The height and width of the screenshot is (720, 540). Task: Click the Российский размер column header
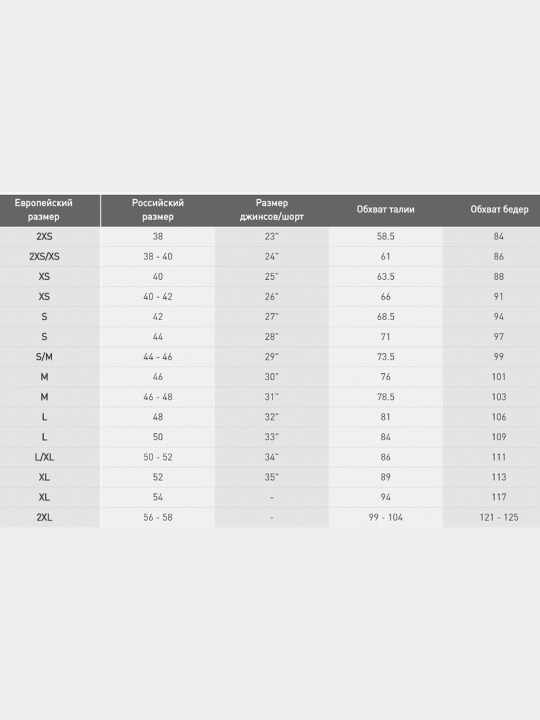(x=158, y=209)
